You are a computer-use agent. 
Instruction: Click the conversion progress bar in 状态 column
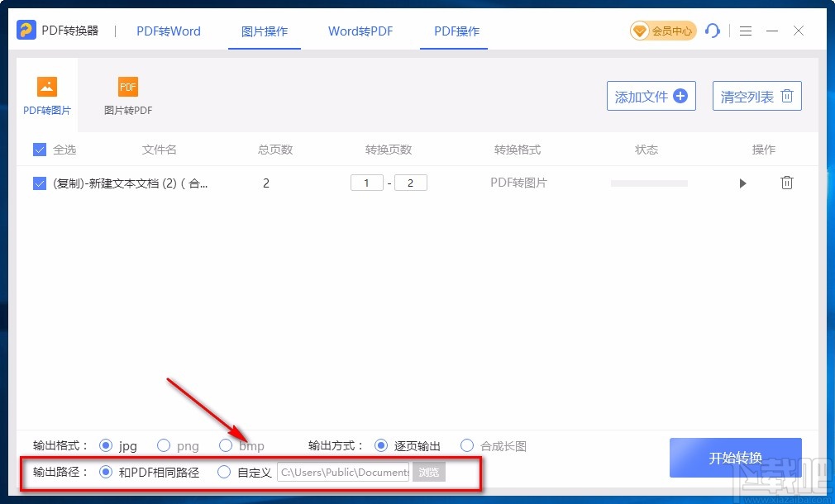pyautogui.click(x=648, y=183)
